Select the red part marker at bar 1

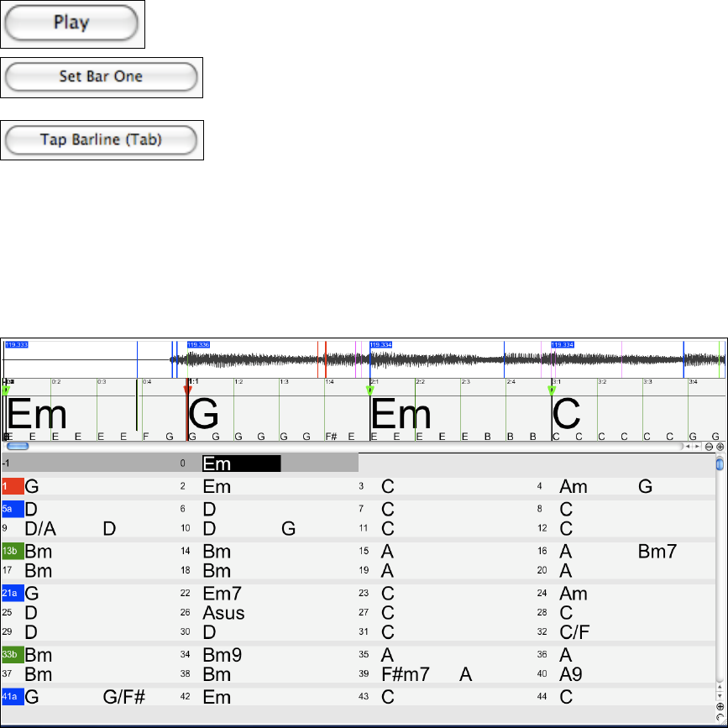coord(13,486)
